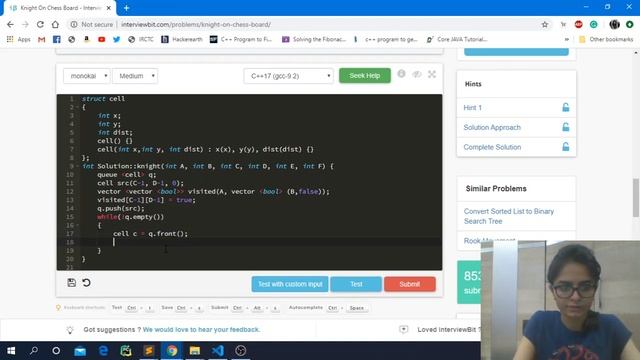Collapse the code fold on line 16

point(77,225)
